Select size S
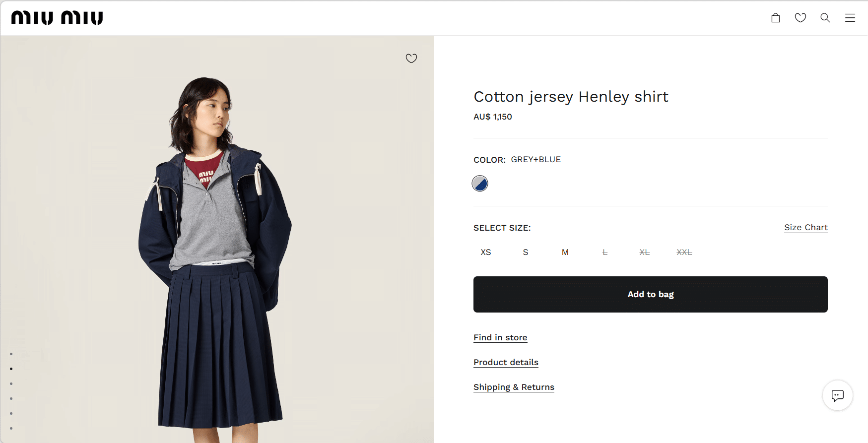This screenshot has width=868, height=443. tap(526, 252)
